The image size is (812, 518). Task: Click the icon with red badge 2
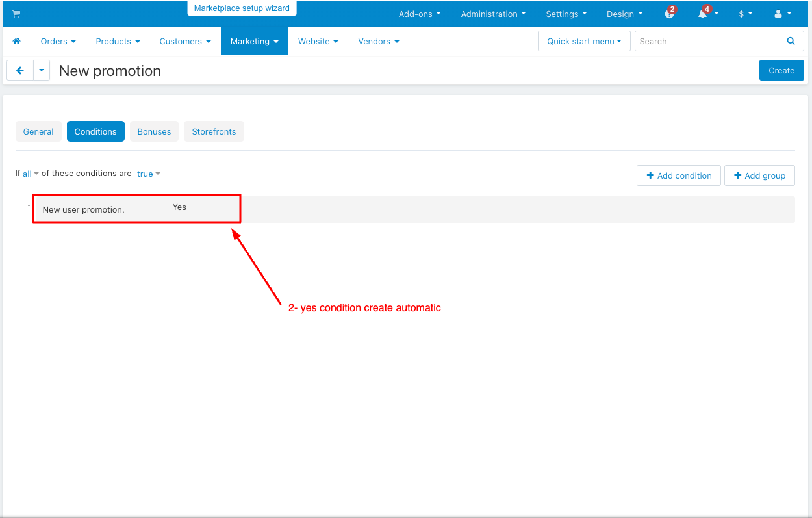670,14
